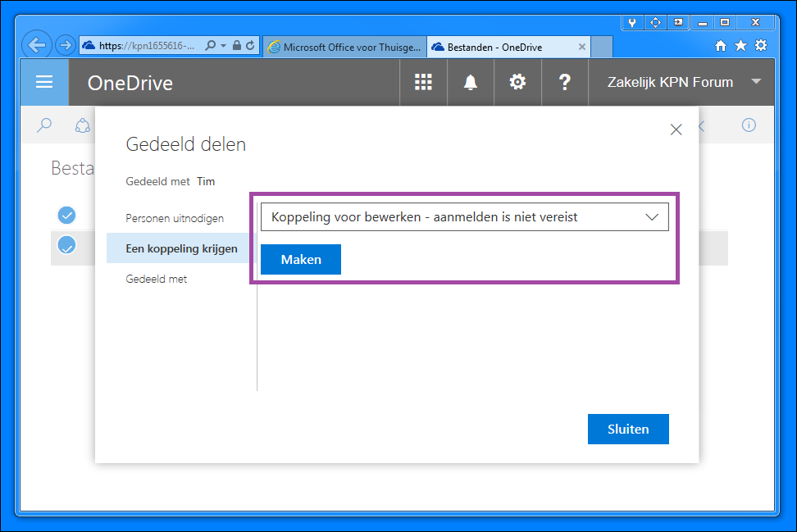Open the app launcher grid
Viewport: 797px width, 532px height.
[423, 82]
